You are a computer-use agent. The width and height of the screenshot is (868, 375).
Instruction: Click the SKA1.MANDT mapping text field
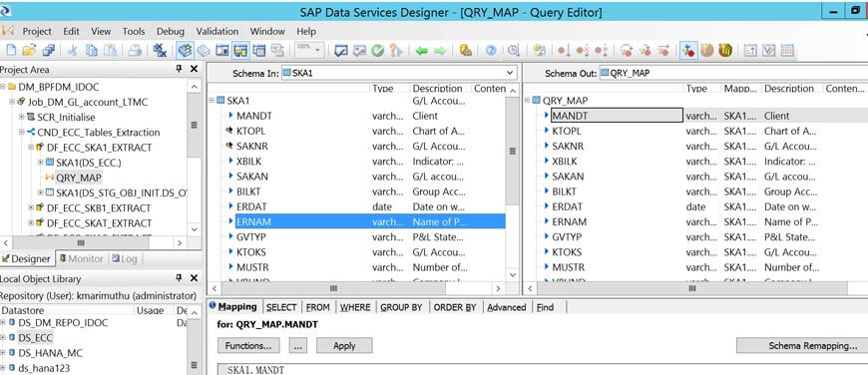[x=543, y=369]
